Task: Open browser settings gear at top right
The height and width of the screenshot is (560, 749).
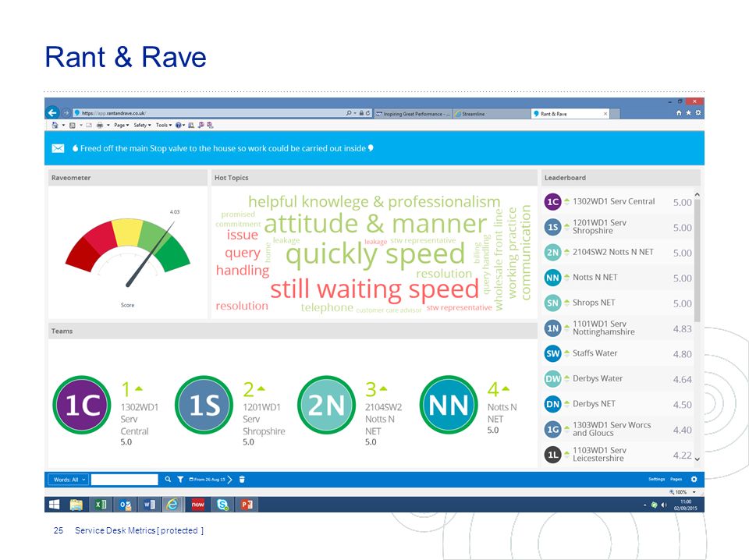Action: (x=698, y=113)
